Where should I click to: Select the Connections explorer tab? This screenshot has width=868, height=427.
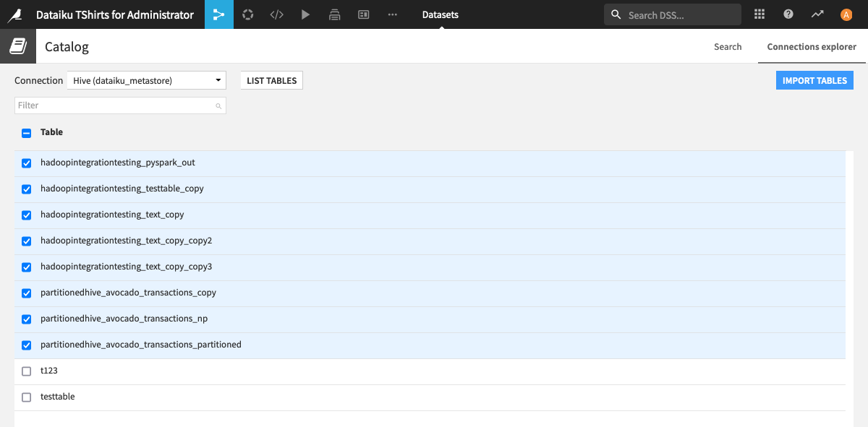(811, 46)
